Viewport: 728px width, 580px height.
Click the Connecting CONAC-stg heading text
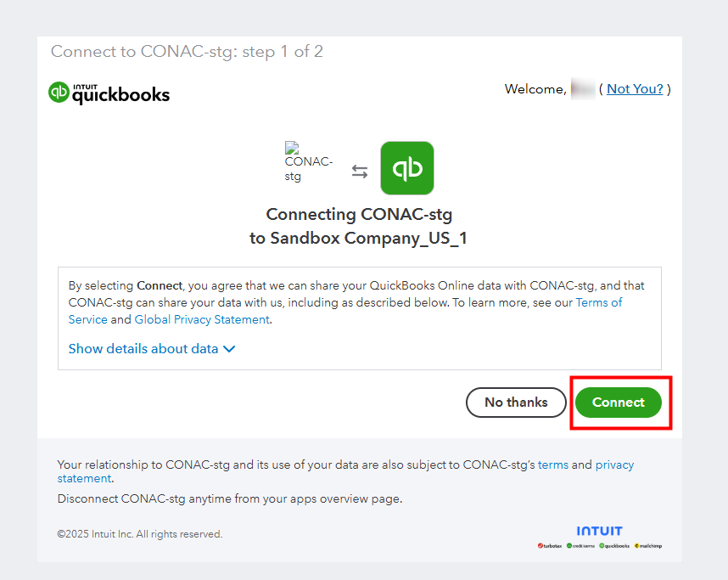click(358, 214)
